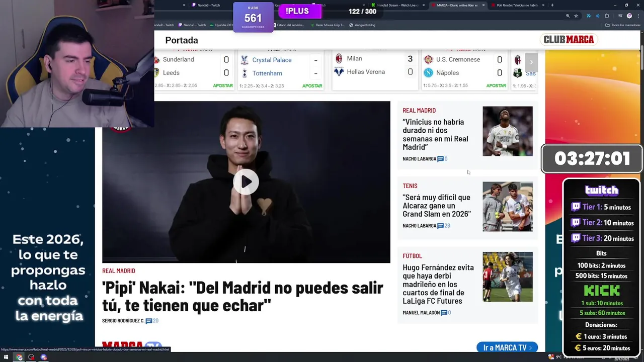Image resolution: width=644 pixels, height=362 pixels.
Task: Advance scoreboard carousel with right chevron
Action: (x=531, y=62)
